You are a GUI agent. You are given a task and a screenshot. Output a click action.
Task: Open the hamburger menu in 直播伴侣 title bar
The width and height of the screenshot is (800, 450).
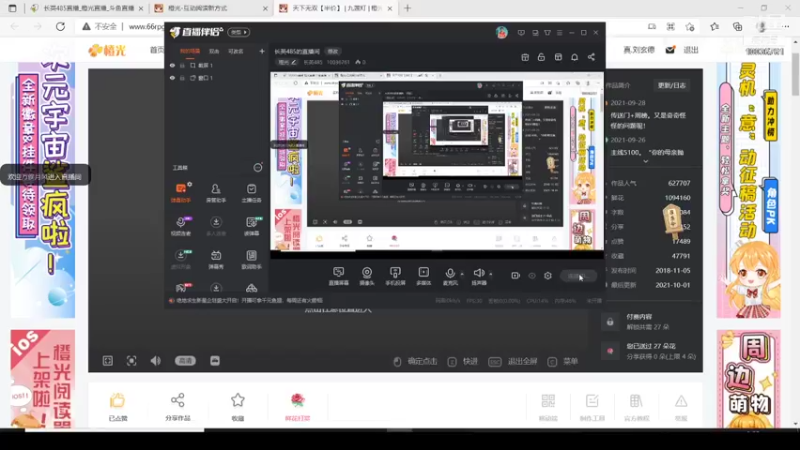click(x=559, y=33)
